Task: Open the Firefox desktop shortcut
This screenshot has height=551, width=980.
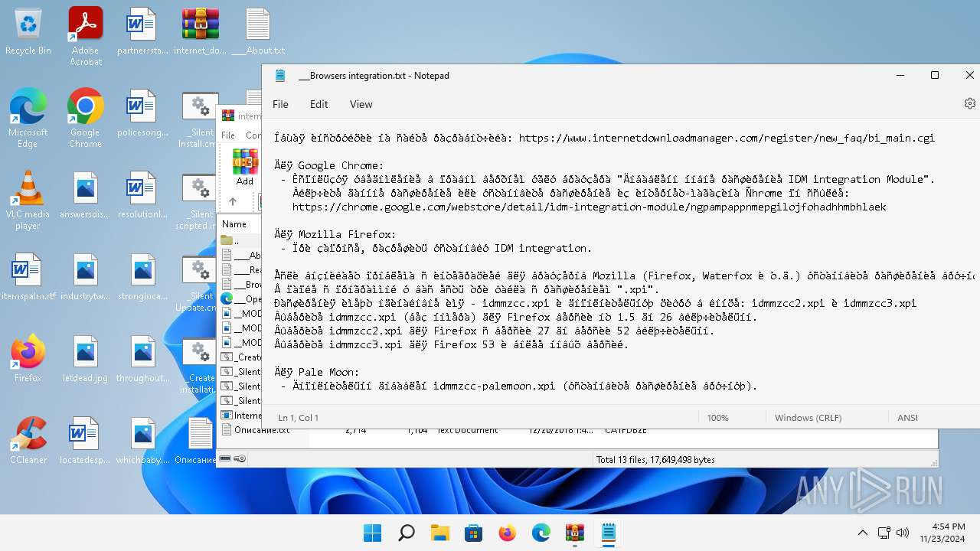Action: (28, 359)
